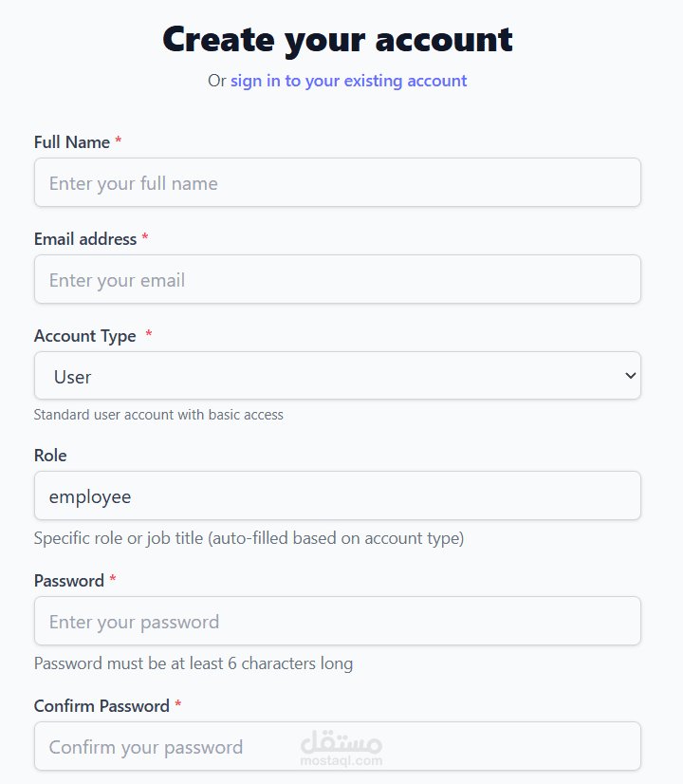Click "Password must be at least 6 characters long"
Screen dimensions: 683x784
(193, 663)
